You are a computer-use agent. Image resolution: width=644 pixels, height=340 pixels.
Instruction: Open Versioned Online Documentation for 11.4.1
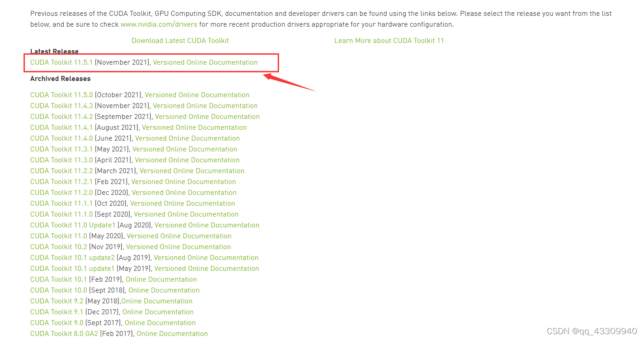pos(194,127)
